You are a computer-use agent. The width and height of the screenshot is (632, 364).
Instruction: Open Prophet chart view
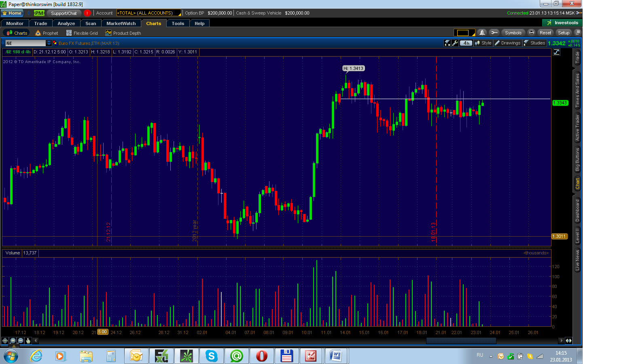click(x=47, y=33)
